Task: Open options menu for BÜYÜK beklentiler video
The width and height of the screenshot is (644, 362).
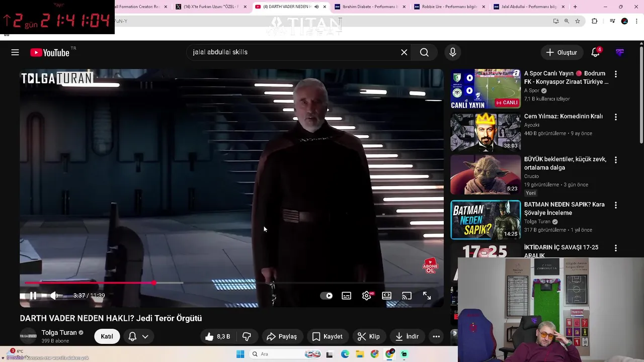Action: click(x=615, y=160)
